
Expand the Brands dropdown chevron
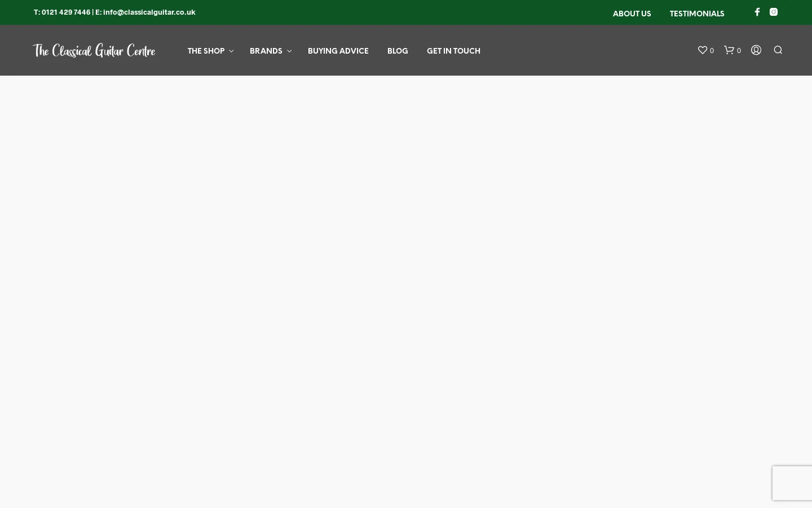point(289,51)
